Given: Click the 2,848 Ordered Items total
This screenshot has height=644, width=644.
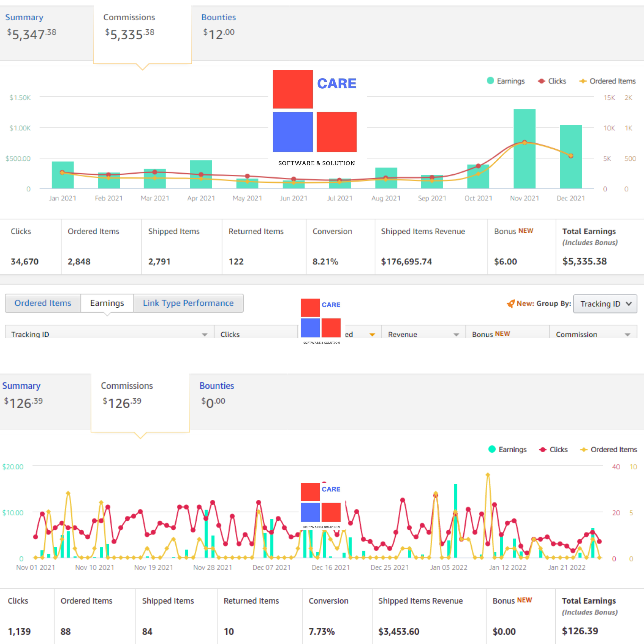Looking at the screenshot, I should pos(79,262).
